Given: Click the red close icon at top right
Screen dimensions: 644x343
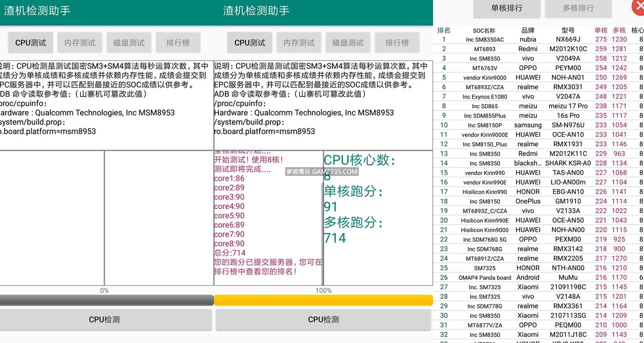Looking at the screenshot, I should (638, 7).
